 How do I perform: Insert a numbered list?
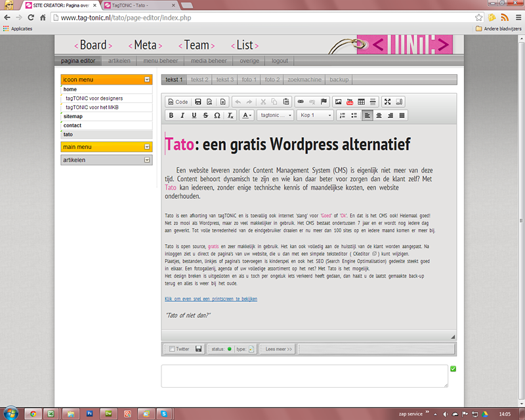(x=342, y=115)
